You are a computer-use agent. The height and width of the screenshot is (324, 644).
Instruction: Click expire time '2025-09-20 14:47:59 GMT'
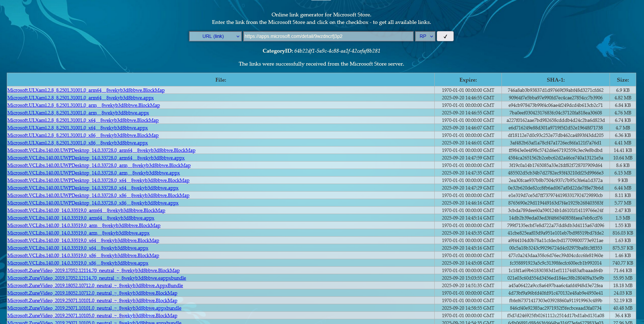(468, 158)
